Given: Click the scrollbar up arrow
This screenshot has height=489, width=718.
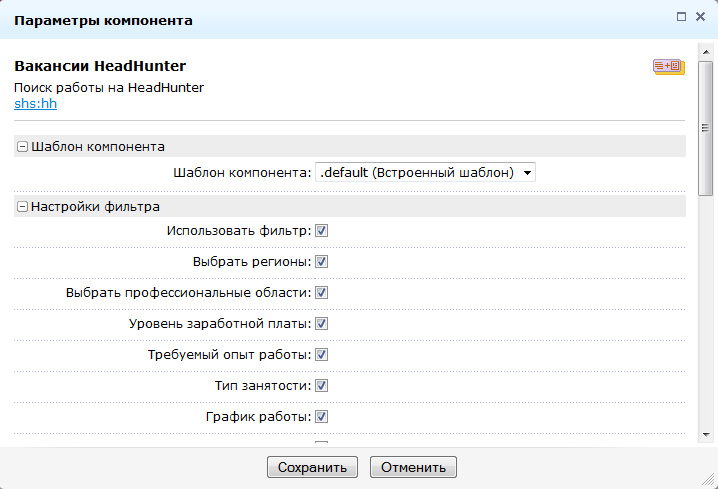Looking at the screenshot, I should tap(706, 49).
